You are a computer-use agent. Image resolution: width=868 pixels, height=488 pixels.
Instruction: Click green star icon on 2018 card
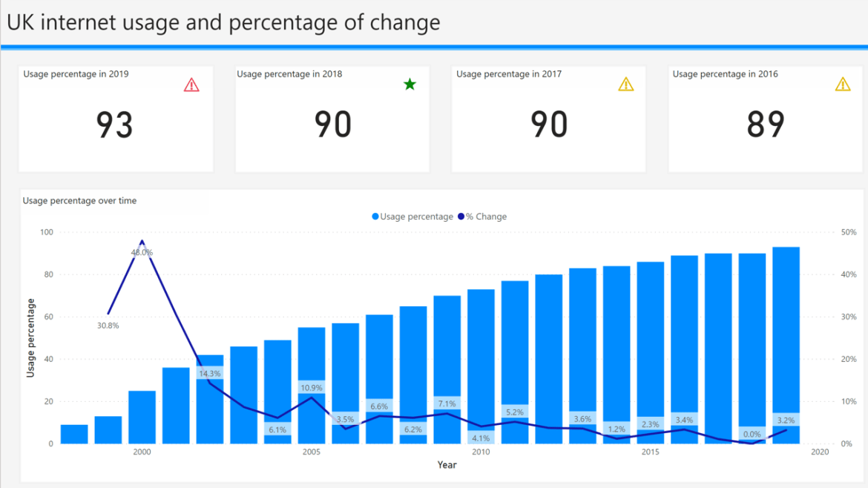tap(410, 84)
